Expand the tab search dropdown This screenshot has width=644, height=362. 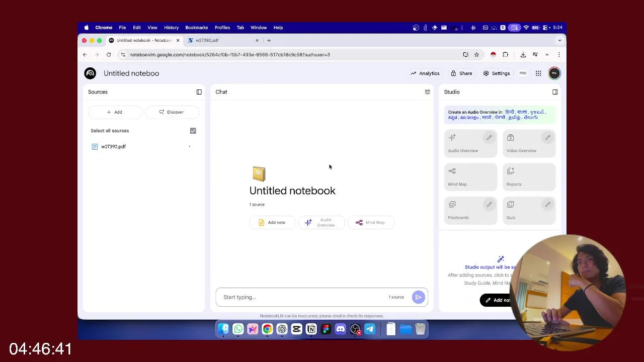click(x=559, y=40)
